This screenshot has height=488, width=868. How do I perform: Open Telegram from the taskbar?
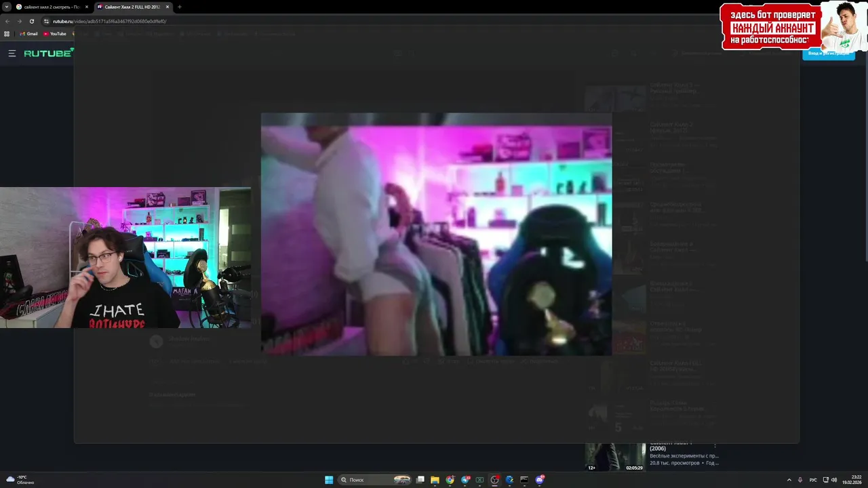(465, 480)
